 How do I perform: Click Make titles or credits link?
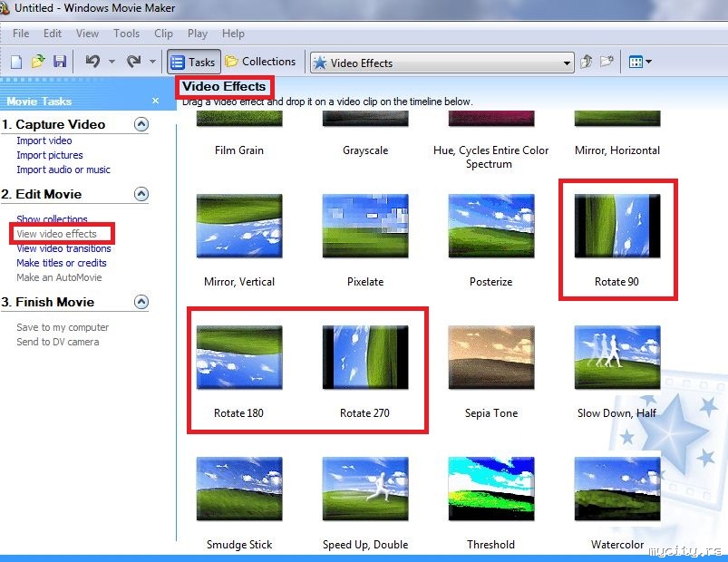[62, 263]
